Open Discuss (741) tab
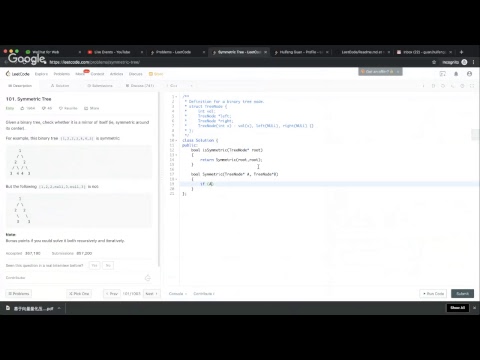Screen dimensions: 480x360 coord(140,86)
